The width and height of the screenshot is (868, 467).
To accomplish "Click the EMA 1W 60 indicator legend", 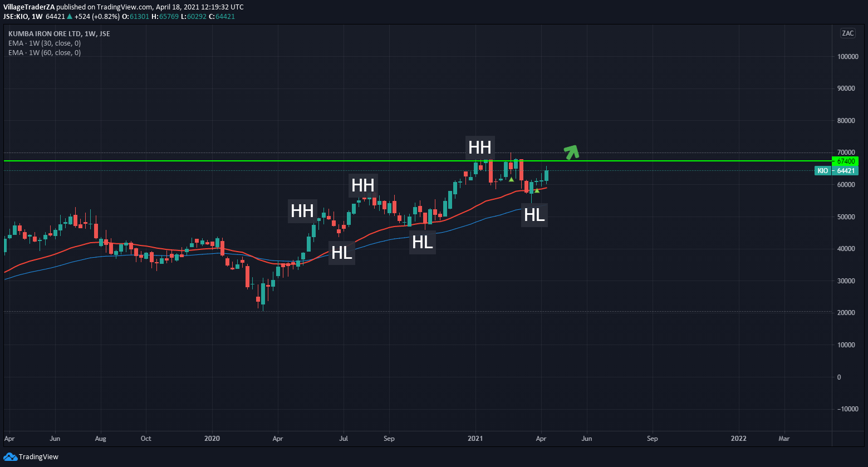I will (x=45, y=53).
